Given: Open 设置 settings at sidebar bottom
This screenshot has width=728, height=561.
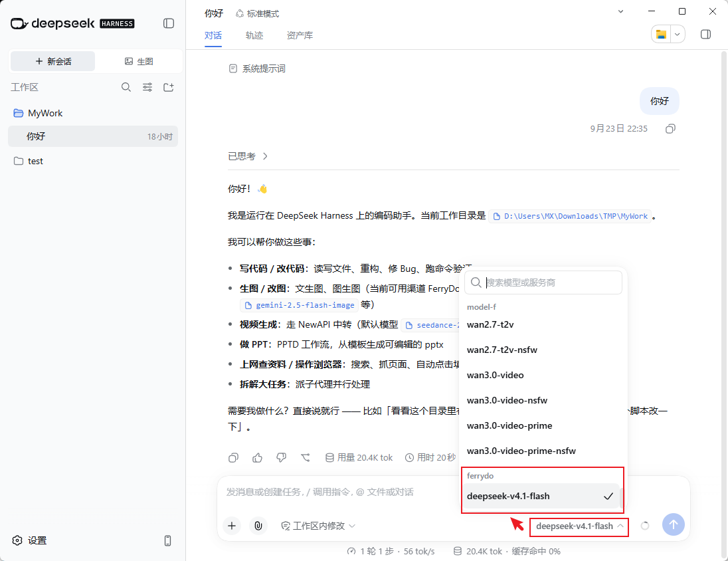Looking at the screenshot, I should pos(29,540).
